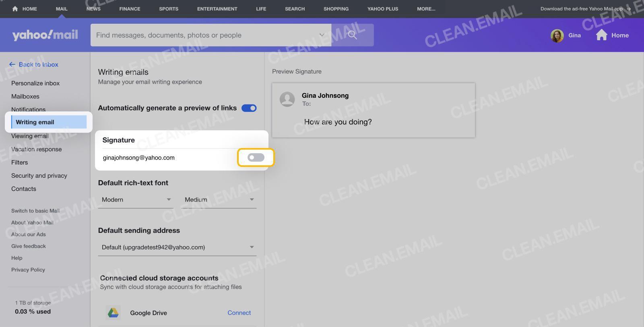This screenshot has width=644, height=327.
Task: Click Download the ad-free Yahoo Mail app
Action: (x=581, y=9)
